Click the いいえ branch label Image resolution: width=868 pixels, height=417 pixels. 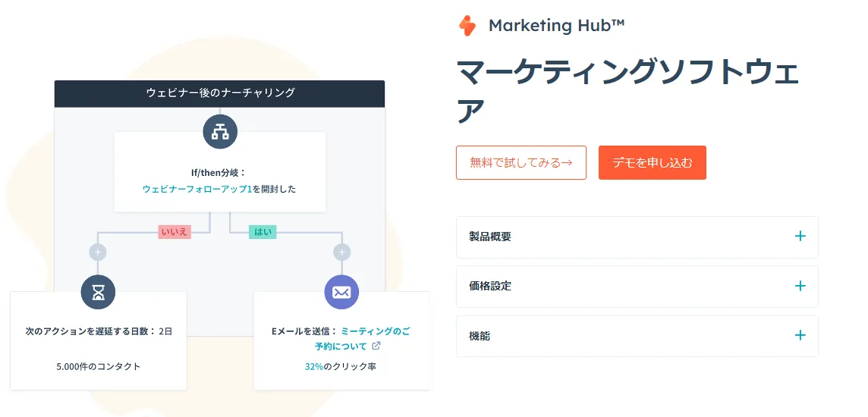pos(175,232)
